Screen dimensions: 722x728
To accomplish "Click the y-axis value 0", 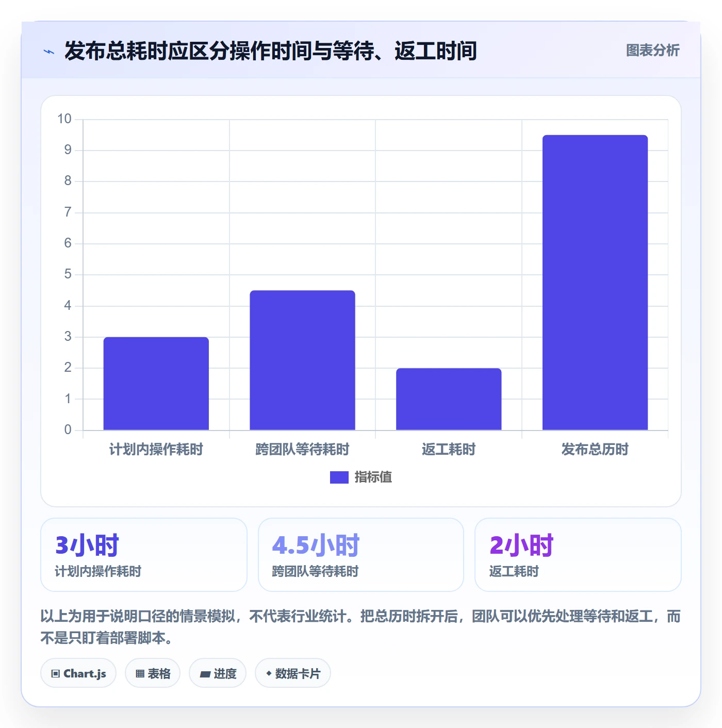I will coord(68,430).
